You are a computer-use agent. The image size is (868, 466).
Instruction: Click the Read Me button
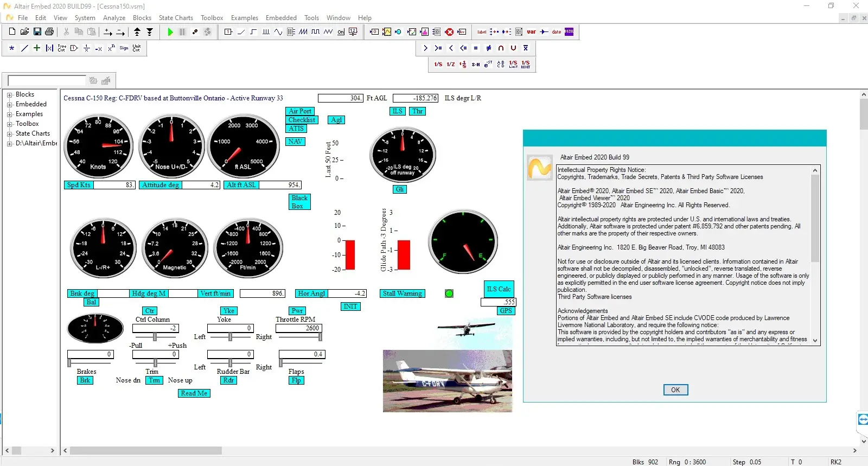[x=194, y=393]
